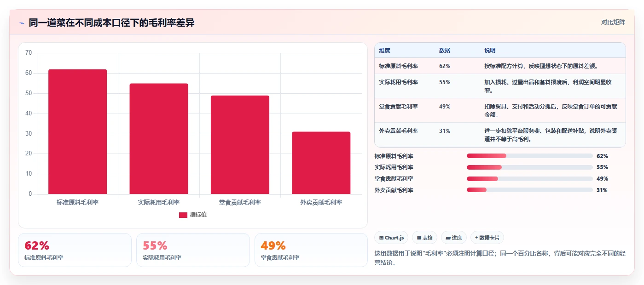This screenshot has height=285, width=644.
Task: Click the 外卖贡献毛利率 x-axis label
Action: pyautogui.click(x=321, y=202)
